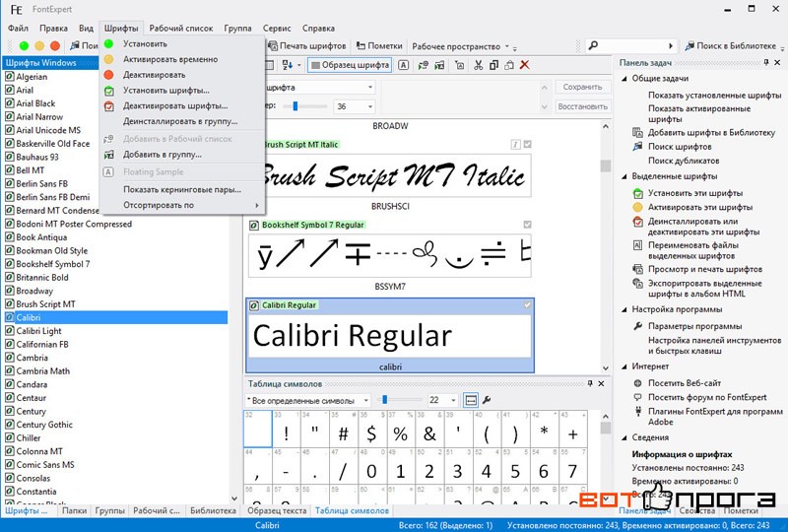
Task: Click the add-to-working-list toolbar icon
Action: [424, 65]
